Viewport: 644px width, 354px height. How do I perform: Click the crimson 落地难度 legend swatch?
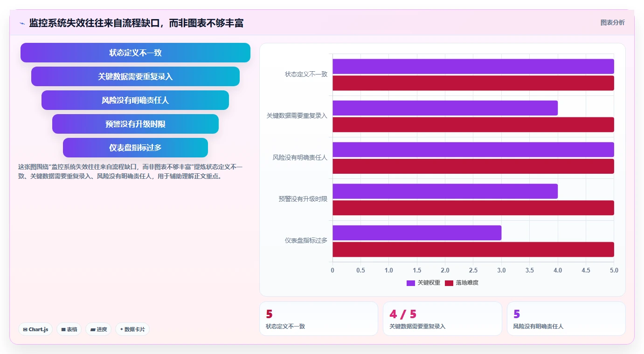pyautogui.click(x=449, y=283)
